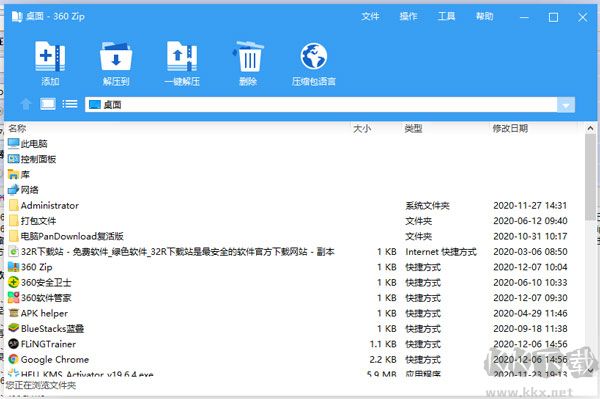Open the 压缩包语言 globe icon
This screenshot has height=399, width=600.
(314, 56)
